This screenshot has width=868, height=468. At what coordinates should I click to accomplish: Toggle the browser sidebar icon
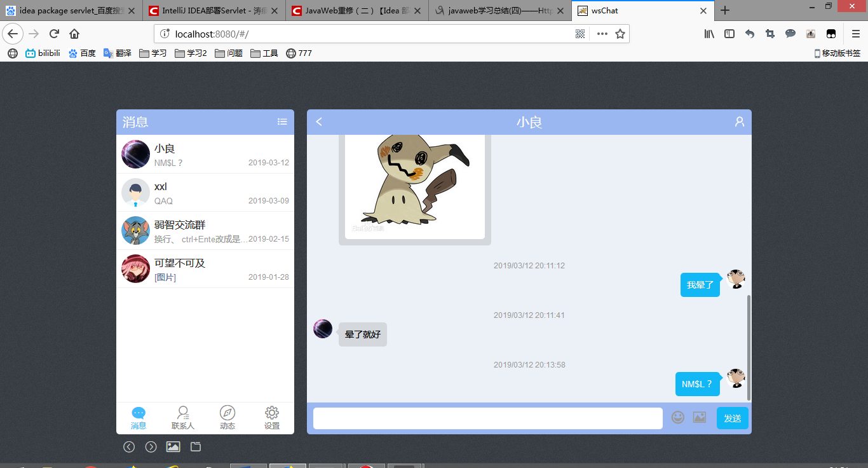coord(729,34)
